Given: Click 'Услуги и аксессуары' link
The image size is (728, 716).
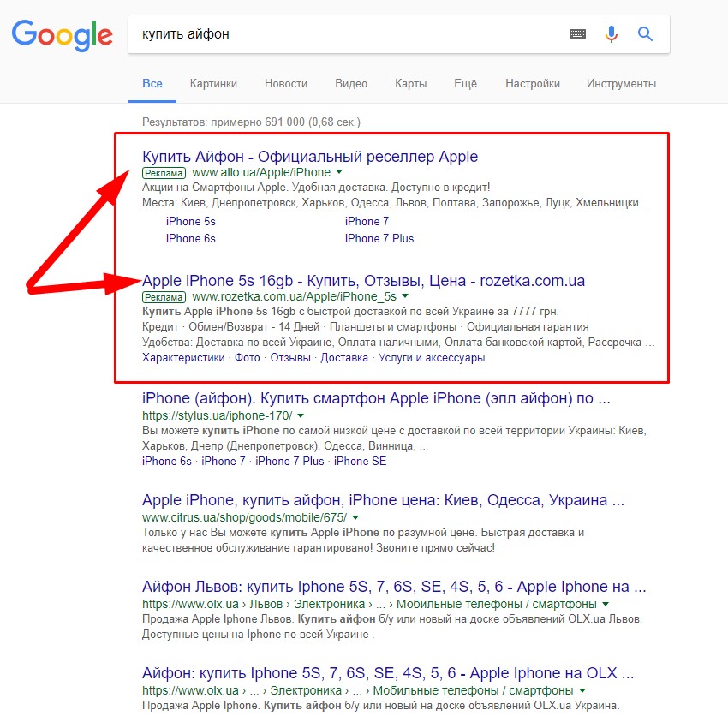Looking at the screenshot, I should 432,358.
